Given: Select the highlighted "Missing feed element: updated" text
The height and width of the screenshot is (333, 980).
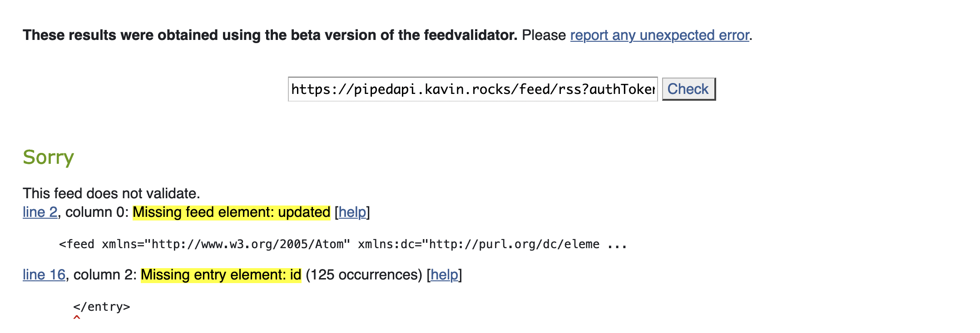Looking at the screenshot, I should coord(231,211).
